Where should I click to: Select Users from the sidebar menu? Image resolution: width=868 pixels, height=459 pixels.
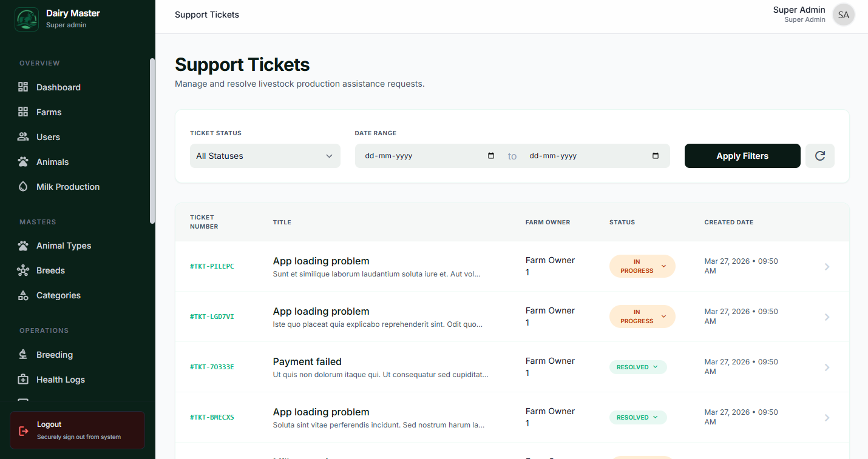click(x=22, y=136)
